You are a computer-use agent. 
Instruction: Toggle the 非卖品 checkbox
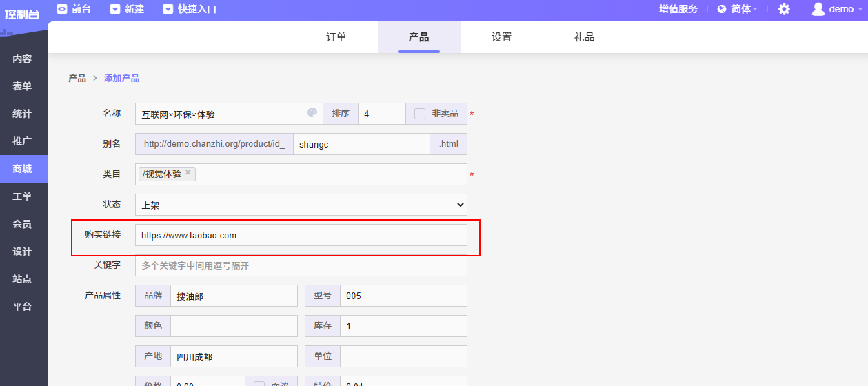(420, 114)
